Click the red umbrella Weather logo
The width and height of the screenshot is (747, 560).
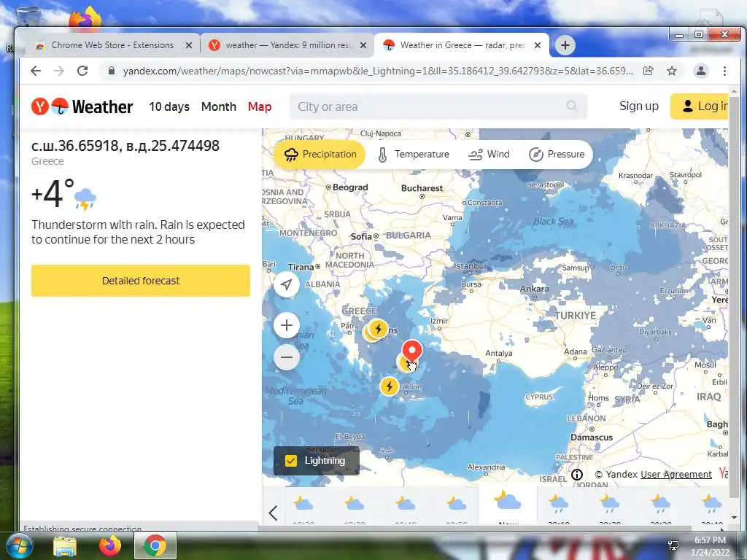[x=60, y=106]
